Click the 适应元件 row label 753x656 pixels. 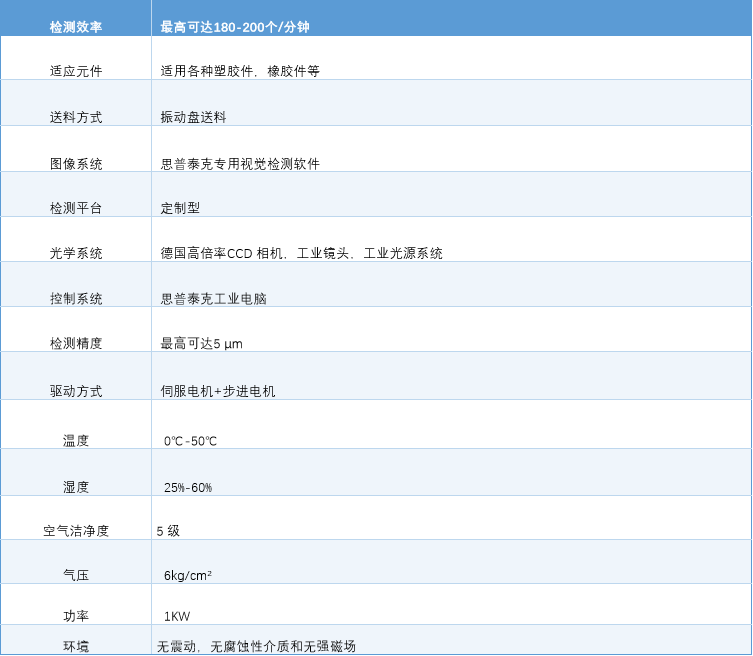pos(76,71)
